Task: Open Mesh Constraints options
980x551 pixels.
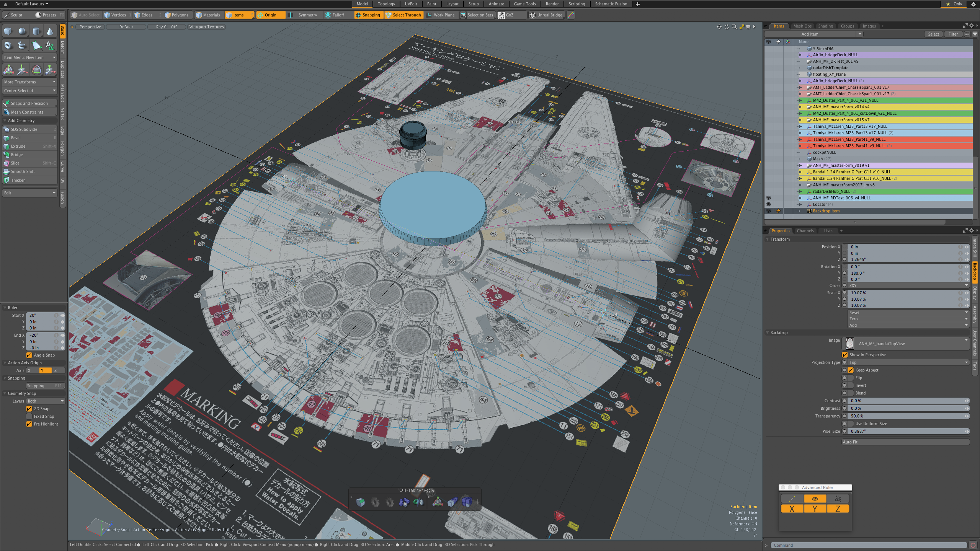Action: [x=30, y=112]
